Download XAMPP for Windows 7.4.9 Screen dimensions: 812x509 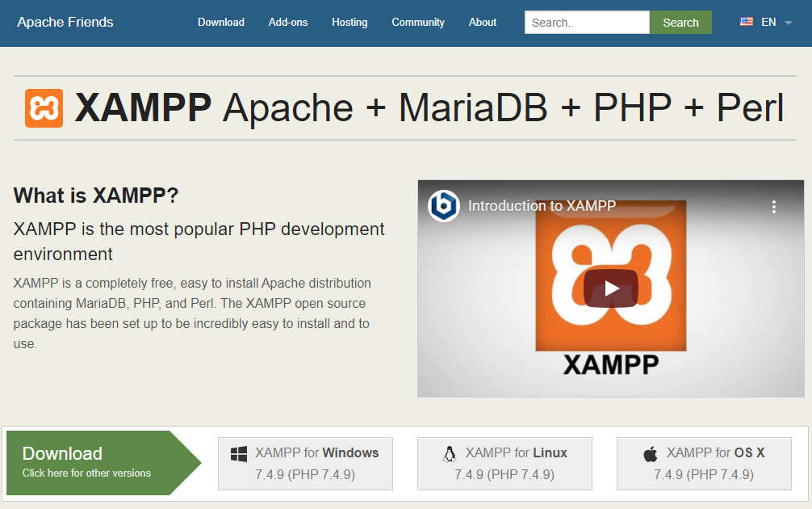[x=305, y=464]
